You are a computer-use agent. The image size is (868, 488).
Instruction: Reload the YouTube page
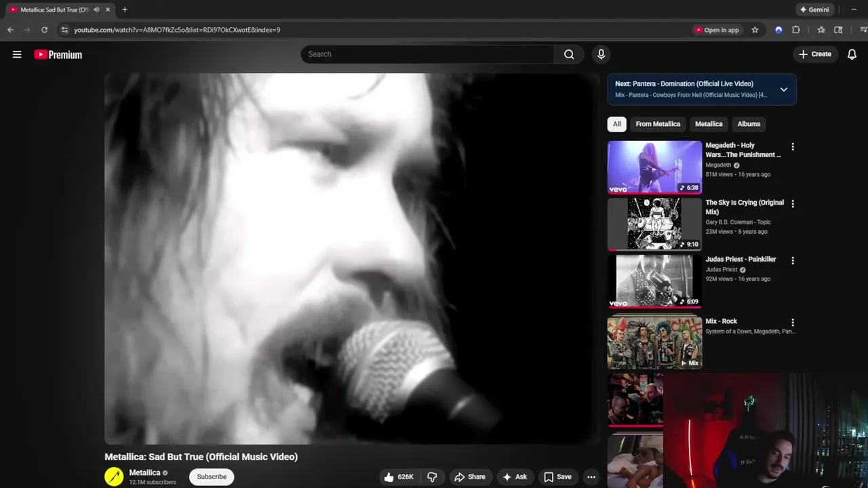click(x=44, y=30)
